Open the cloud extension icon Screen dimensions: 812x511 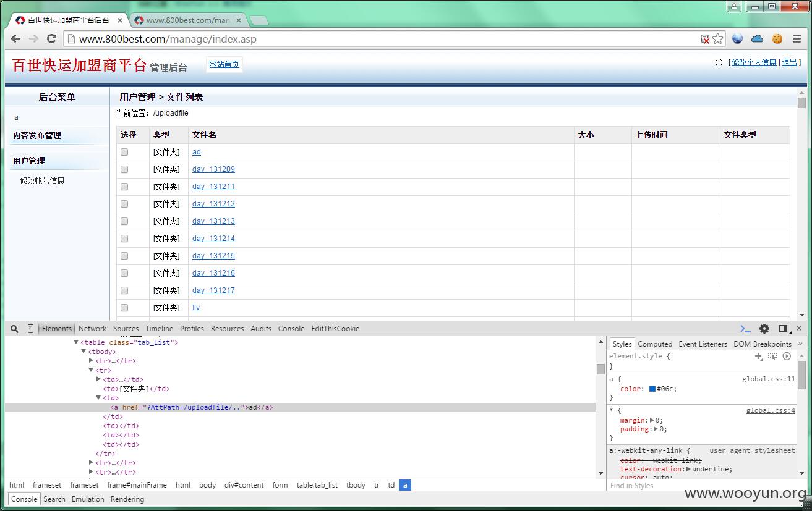757,38
